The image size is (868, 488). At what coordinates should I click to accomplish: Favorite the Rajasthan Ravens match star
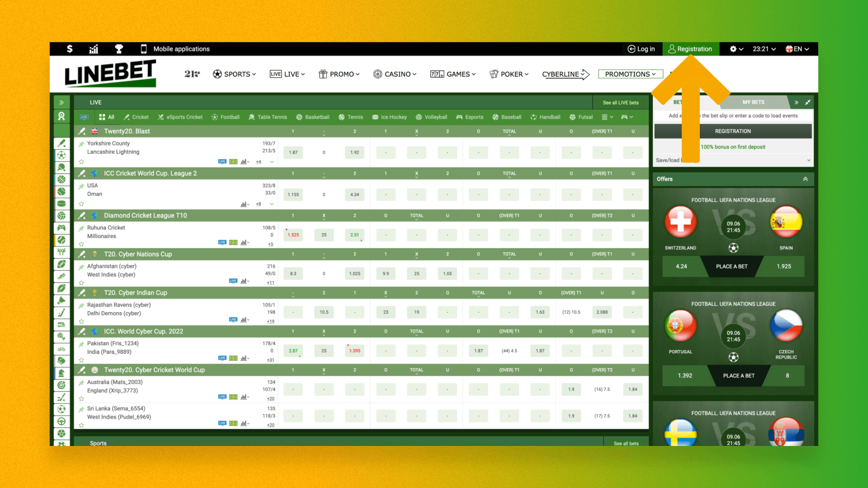(x=81, y=321)
